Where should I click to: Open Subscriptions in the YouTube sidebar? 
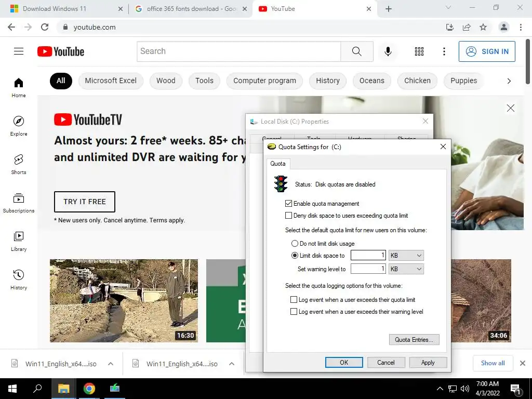tap(19, 203)
